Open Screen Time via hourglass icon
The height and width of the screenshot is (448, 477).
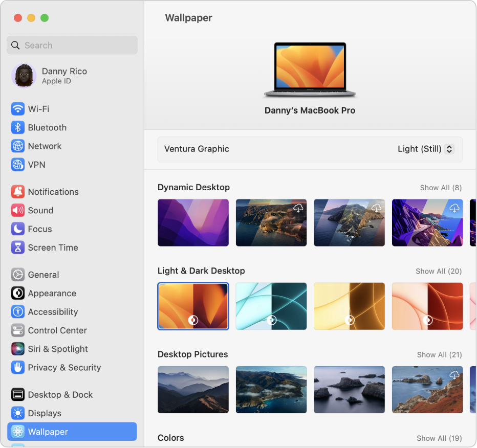coord(18,248)
